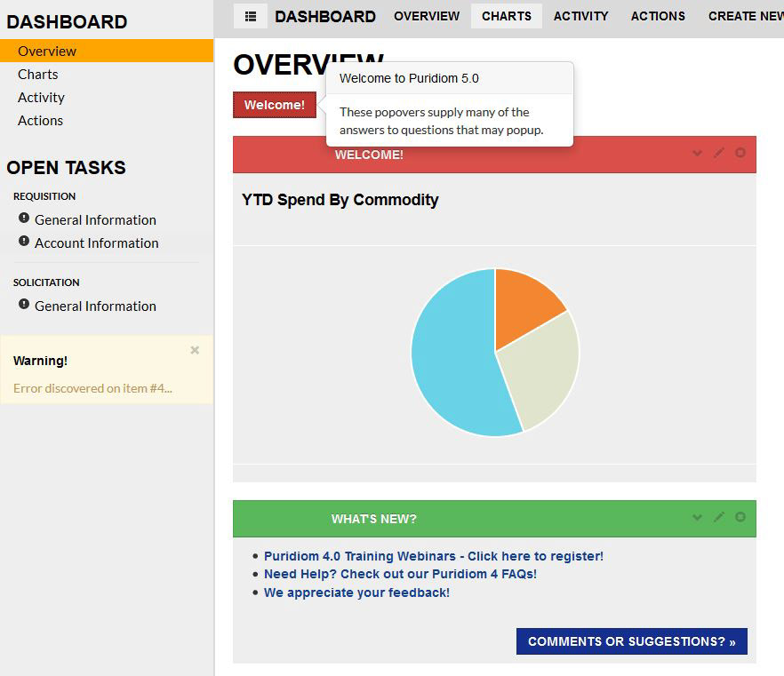Image resolution: width=784 pixels, height=676 pixels.
Task: Click alert icon beside Solicitation General Information
Action: click(x=23, y=304)
